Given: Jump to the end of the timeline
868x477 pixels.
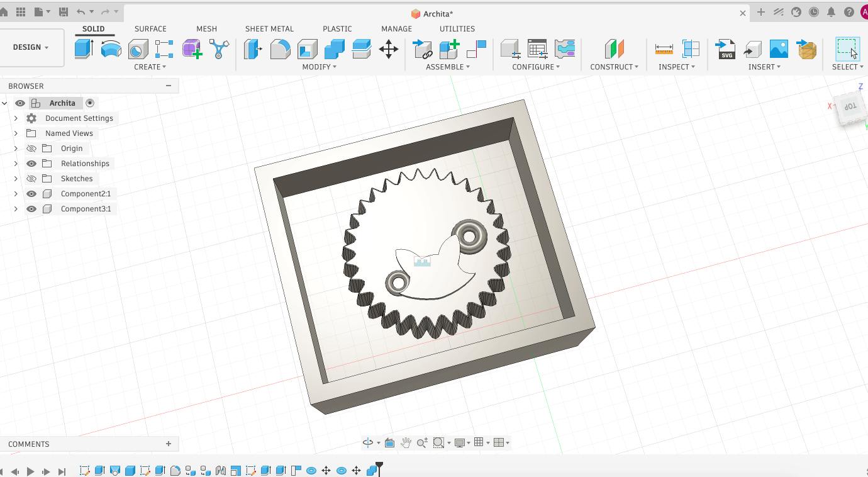Looking at the screenshot, I should pyautogui.click(x=62, y=471).
